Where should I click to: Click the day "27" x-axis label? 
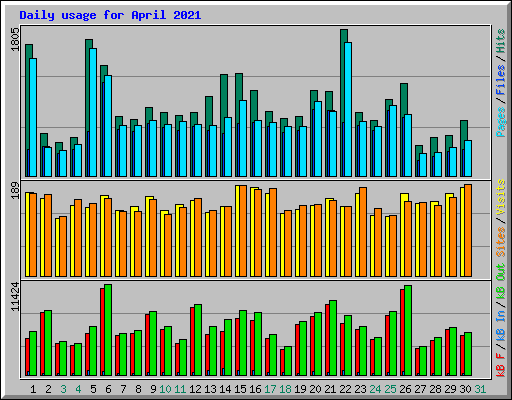[420, 389]
